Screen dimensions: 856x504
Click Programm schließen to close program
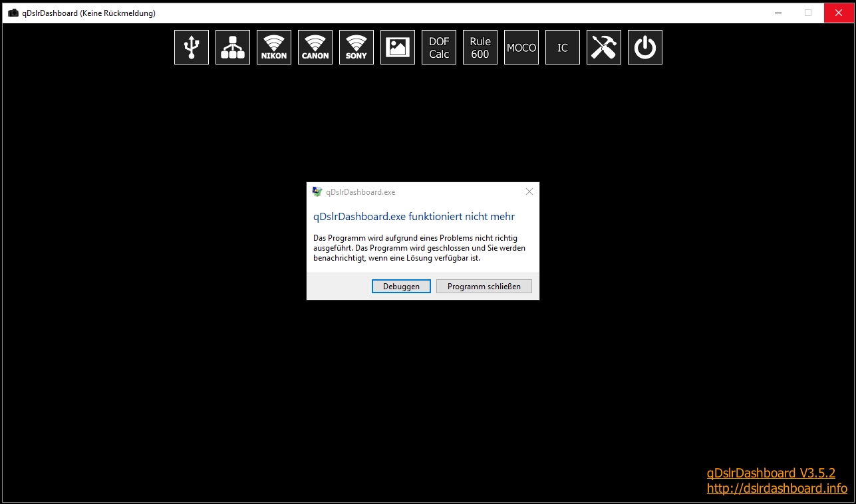[x=484, y=286]
